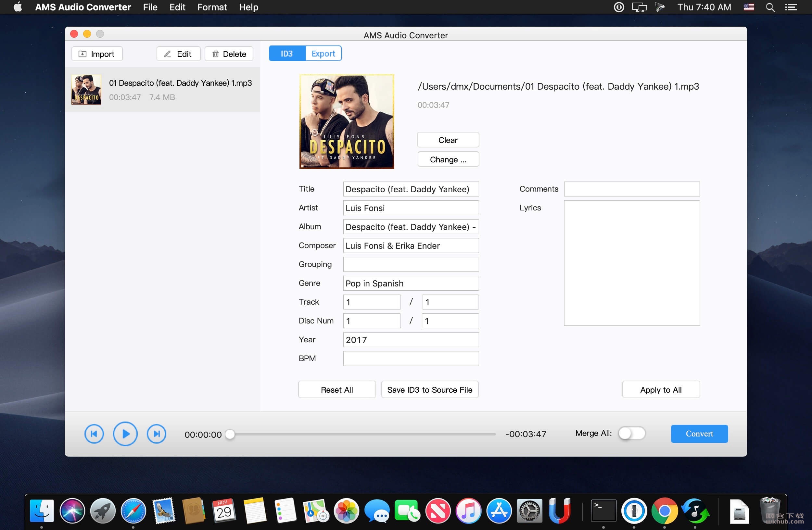Open Siri from the Dock

pos(72,511)
